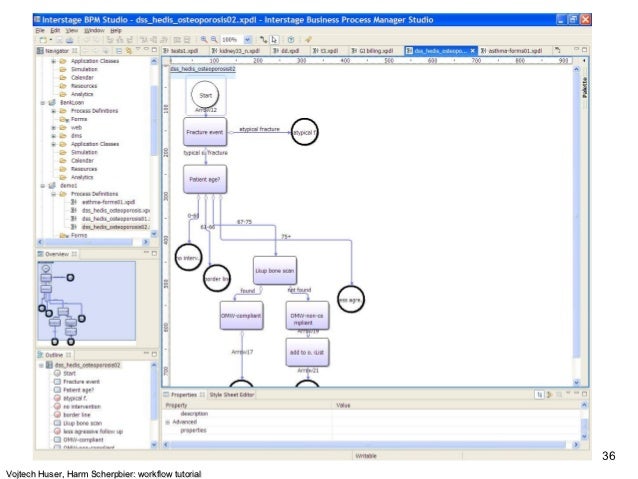Open the File menu
Image resolution: width=638 pixels, height=479 pixels.
tap(40, 30)
